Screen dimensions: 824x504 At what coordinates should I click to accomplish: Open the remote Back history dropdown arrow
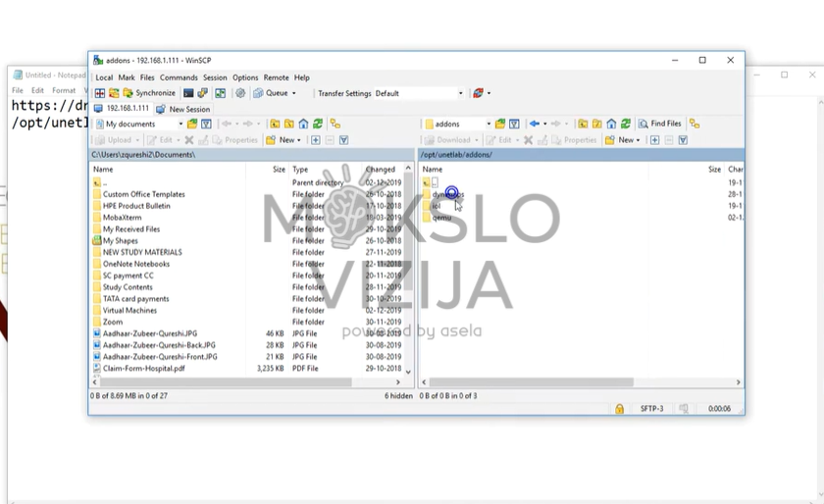tap(545, 124)
